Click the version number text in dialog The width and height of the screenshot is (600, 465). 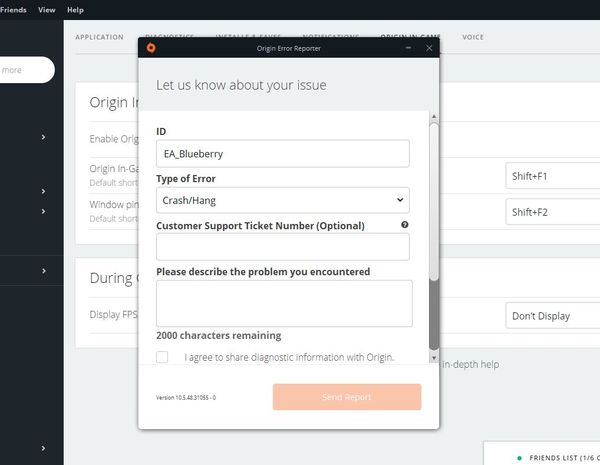coord(186,398)
